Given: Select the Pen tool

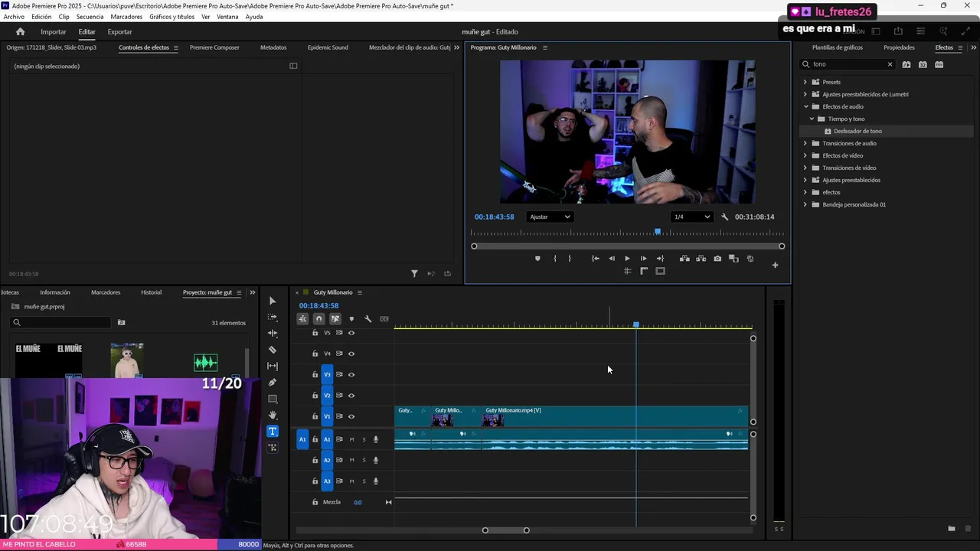Looking at the screenshot, I should click(273, 383).
